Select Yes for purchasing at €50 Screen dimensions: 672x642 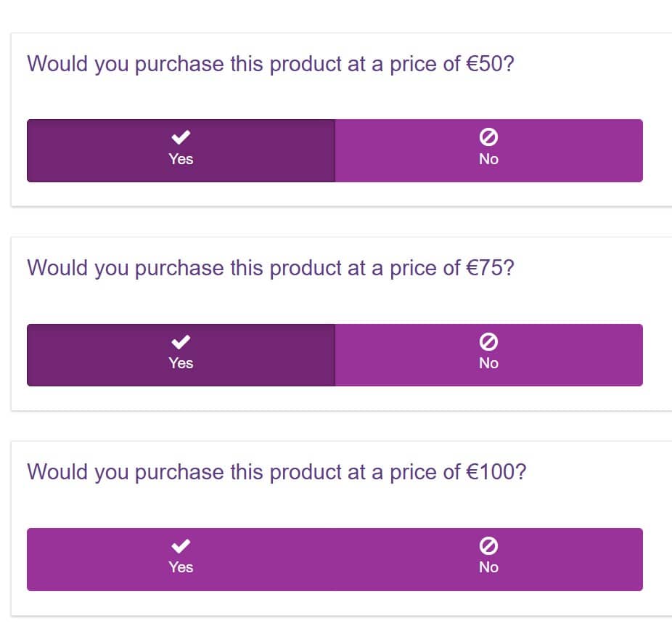click(181, 150)
